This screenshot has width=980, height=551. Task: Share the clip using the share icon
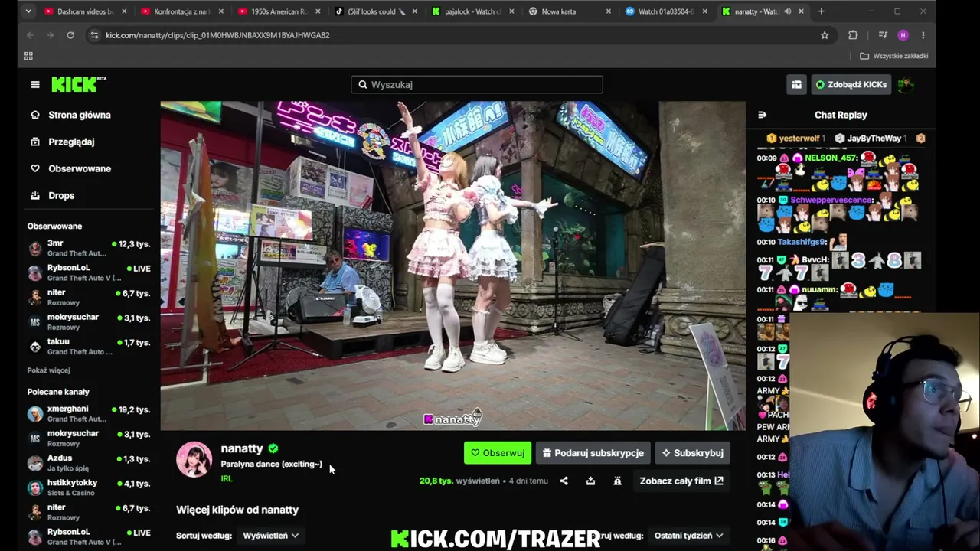(564, 481)
